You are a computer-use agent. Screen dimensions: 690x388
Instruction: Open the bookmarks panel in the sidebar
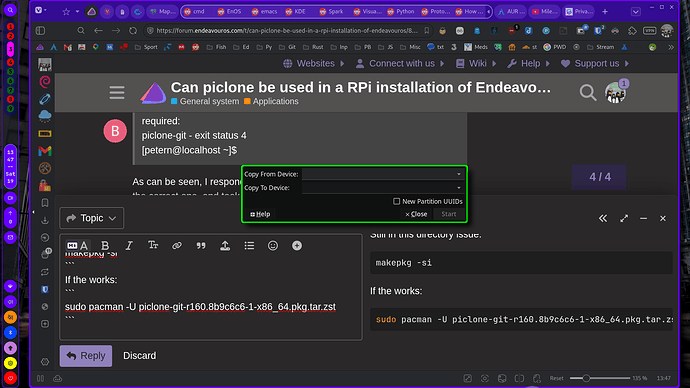[45, 203]
